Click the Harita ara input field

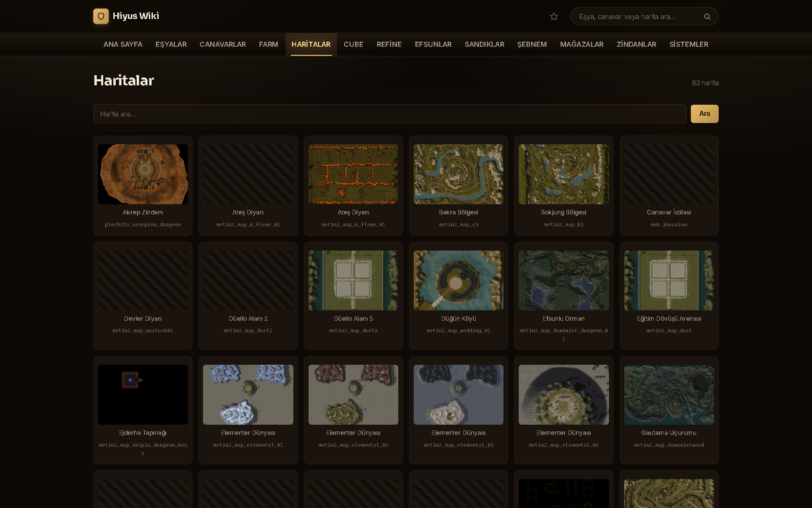(390, 114)
